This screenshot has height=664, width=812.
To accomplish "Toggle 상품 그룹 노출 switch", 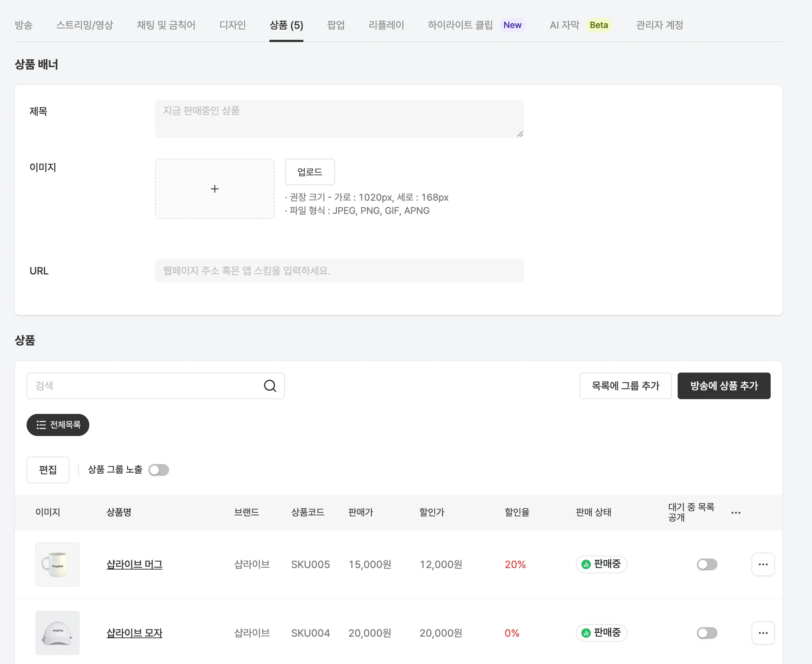I will pyautogui.click(x=159, y=470).
